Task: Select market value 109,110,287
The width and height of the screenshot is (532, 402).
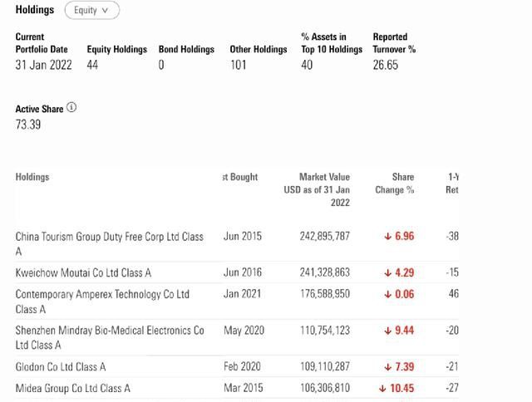Action: (325, 366)
